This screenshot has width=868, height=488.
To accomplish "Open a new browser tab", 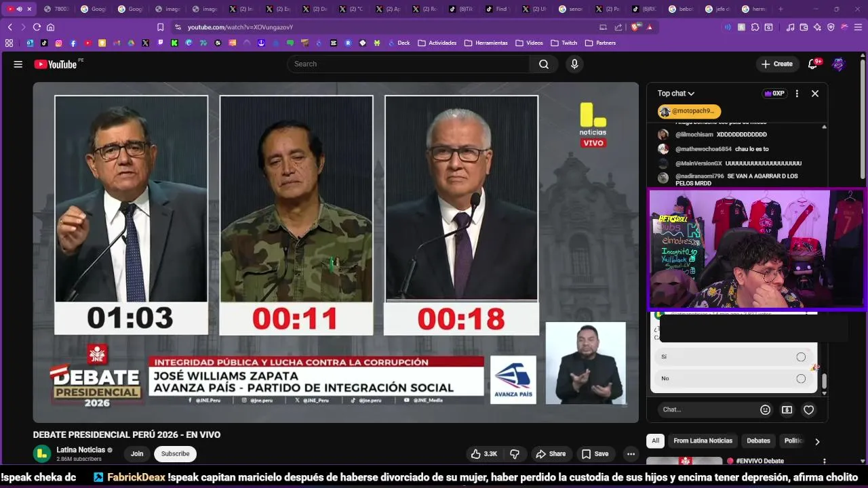I will coord(781,9).
